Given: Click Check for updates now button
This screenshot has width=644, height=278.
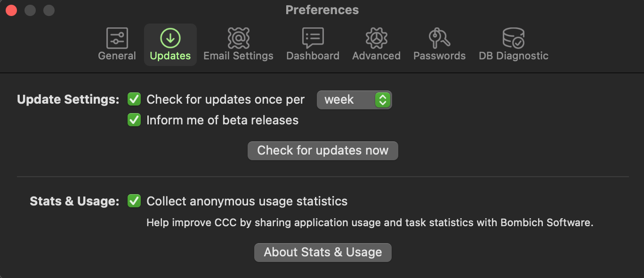Looking at the screenshot, I should [323, 150].
